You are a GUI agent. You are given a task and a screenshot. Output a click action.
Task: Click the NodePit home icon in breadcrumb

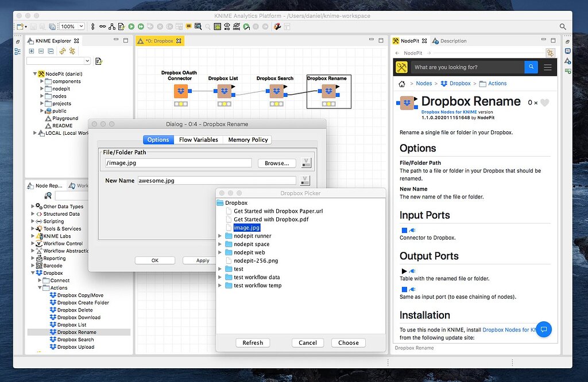click(x=401, y=84)
